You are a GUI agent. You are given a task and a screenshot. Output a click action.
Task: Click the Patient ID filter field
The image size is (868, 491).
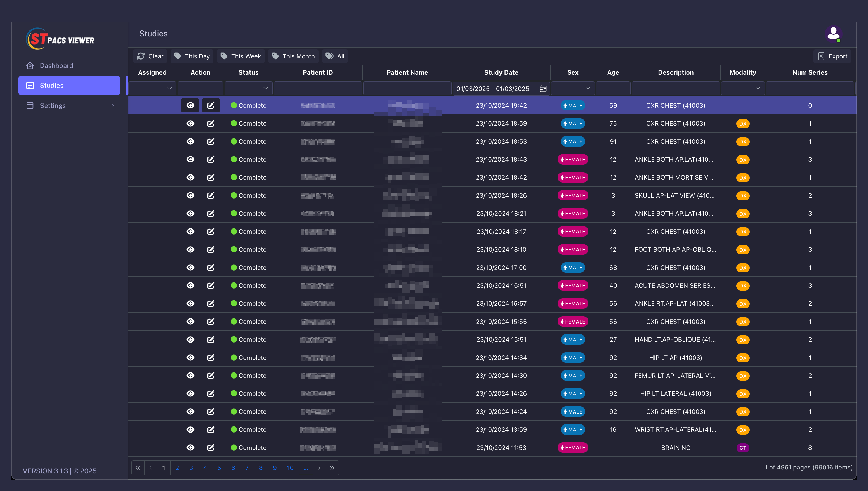(318, 88)
